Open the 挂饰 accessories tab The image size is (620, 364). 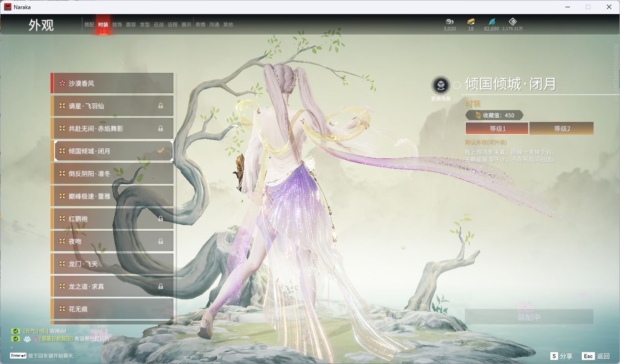pos(117,25)
